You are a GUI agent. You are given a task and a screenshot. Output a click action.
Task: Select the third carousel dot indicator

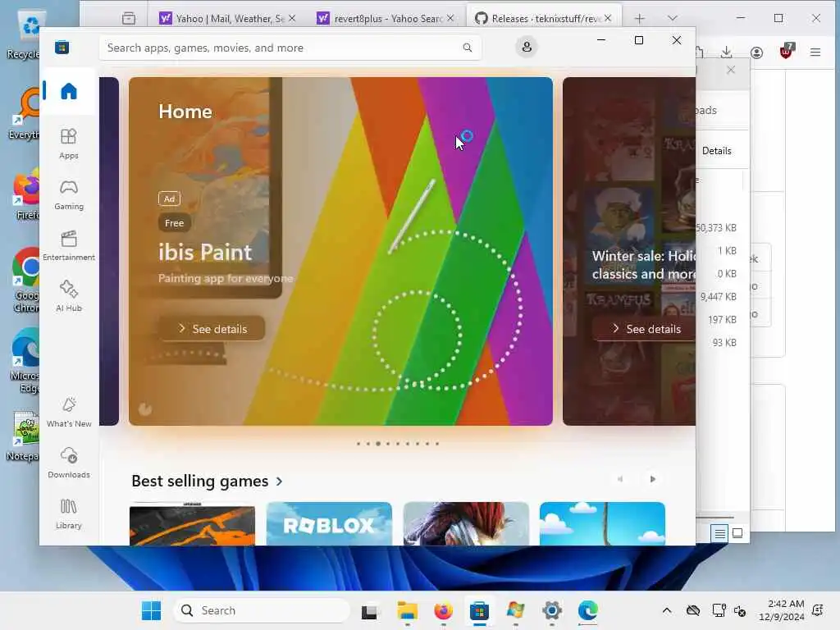(x=378, y=444)
